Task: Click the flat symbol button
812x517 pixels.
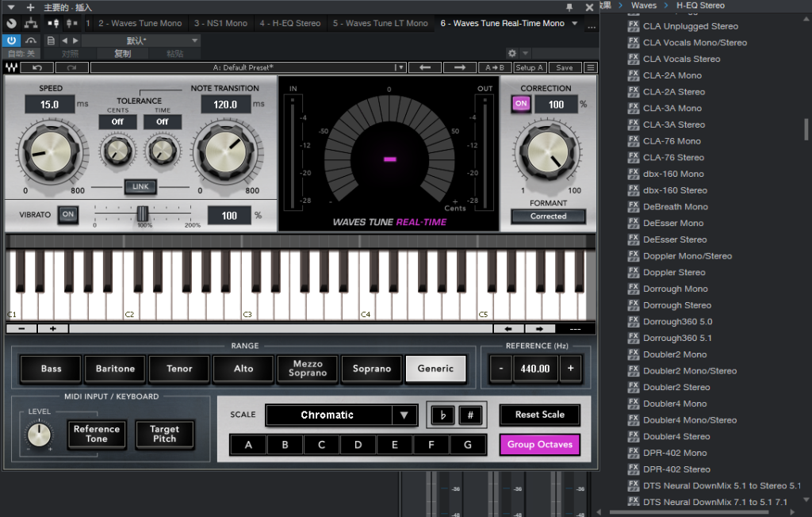Action: click(x=442, y=415)
